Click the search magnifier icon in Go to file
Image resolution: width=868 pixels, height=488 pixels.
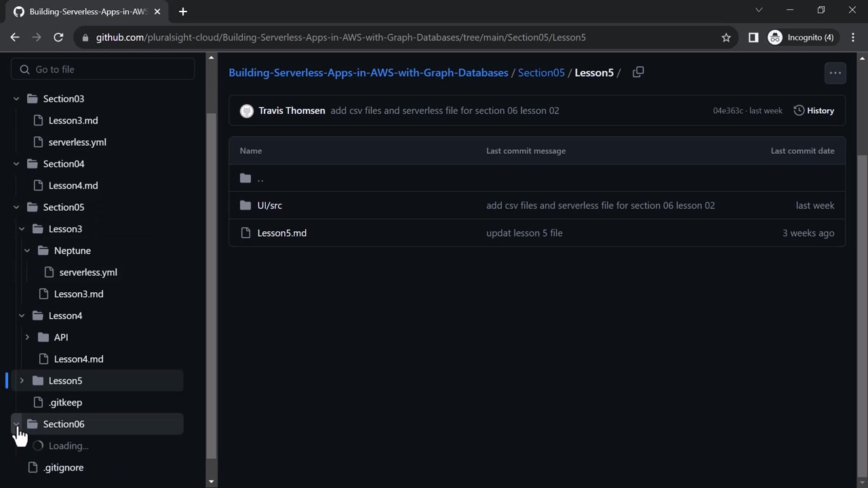(25, 69)
